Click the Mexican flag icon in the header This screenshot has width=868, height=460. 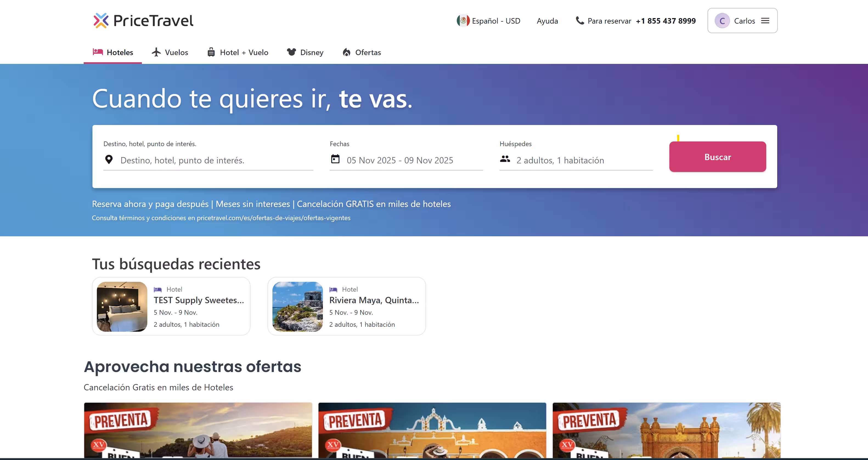coord(463,21)
